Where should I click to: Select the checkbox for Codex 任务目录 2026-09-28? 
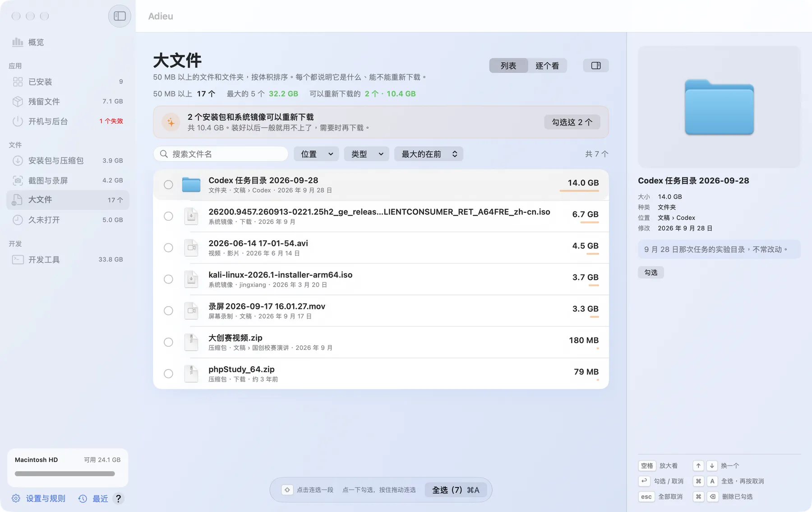(x=168, y=185)
